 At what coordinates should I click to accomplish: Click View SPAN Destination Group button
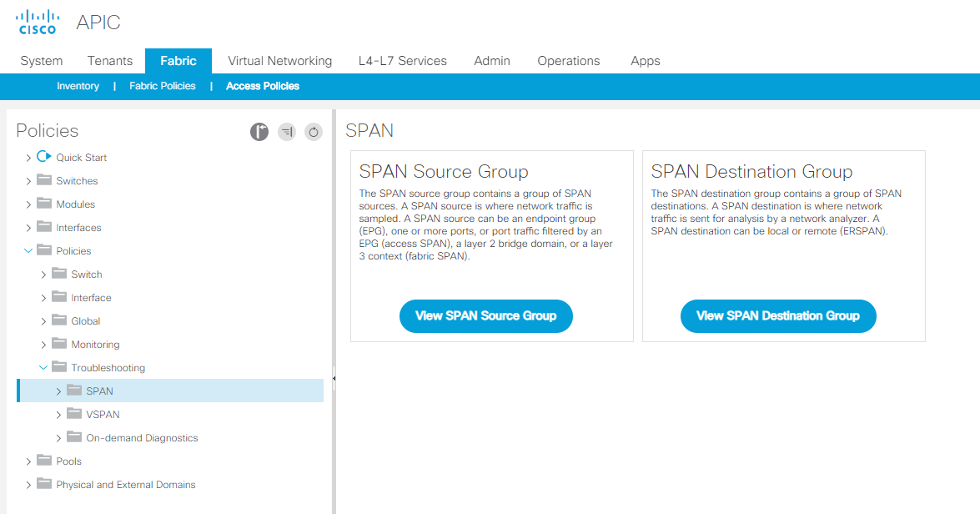tap(778, 315)
